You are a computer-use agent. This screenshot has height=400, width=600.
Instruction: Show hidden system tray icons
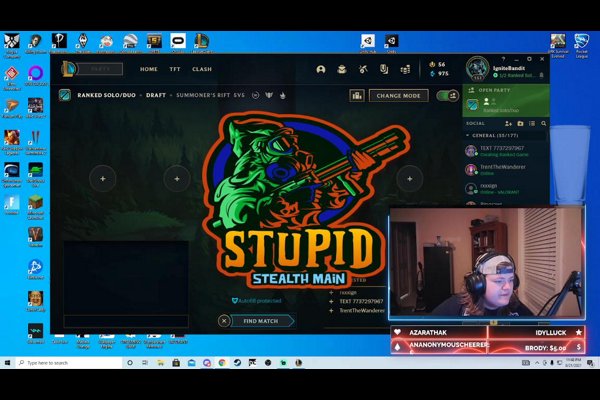pyautogui.click(x=536, y=362)
